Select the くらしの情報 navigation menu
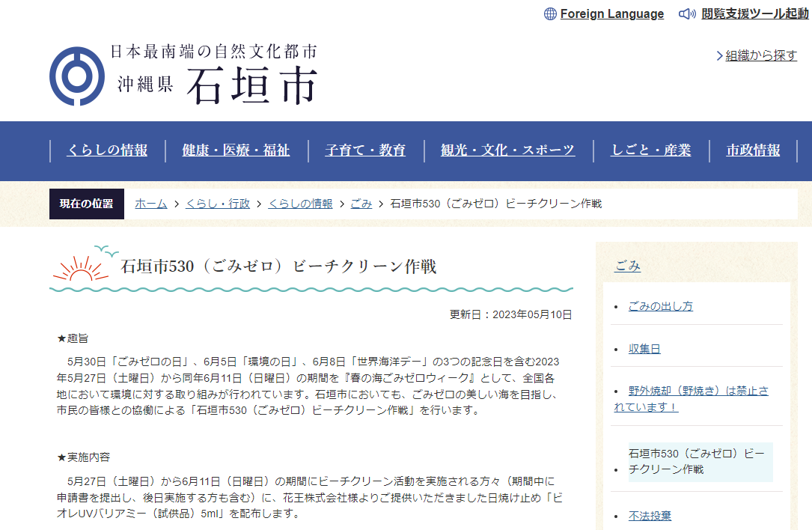 (107, 150)
